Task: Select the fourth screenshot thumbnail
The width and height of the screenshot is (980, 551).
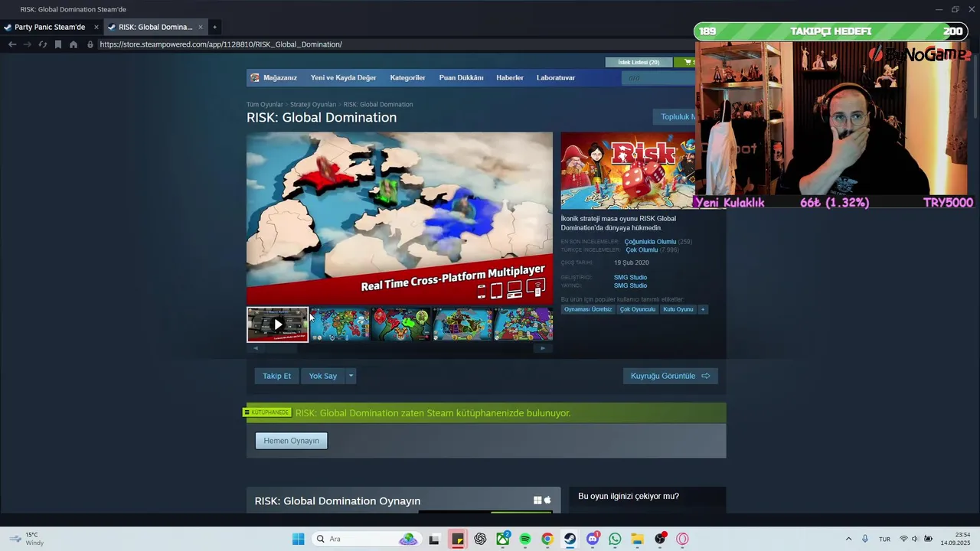Action: pos(462,324)
